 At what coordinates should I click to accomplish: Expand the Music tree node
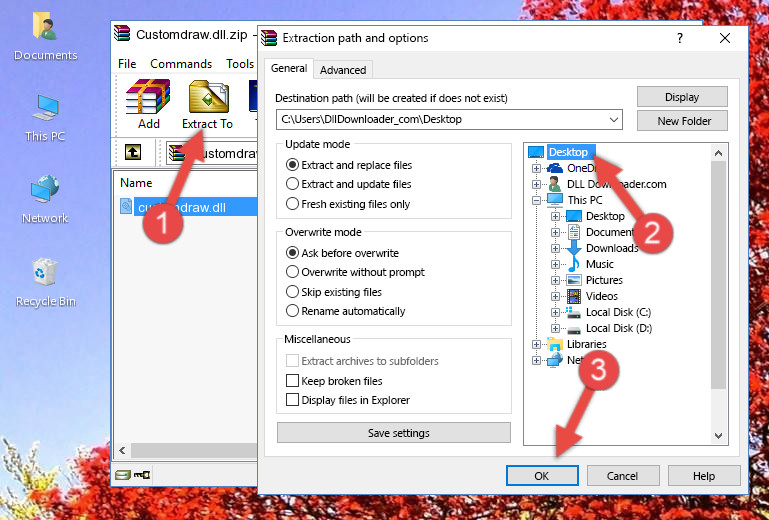[555, 264]
